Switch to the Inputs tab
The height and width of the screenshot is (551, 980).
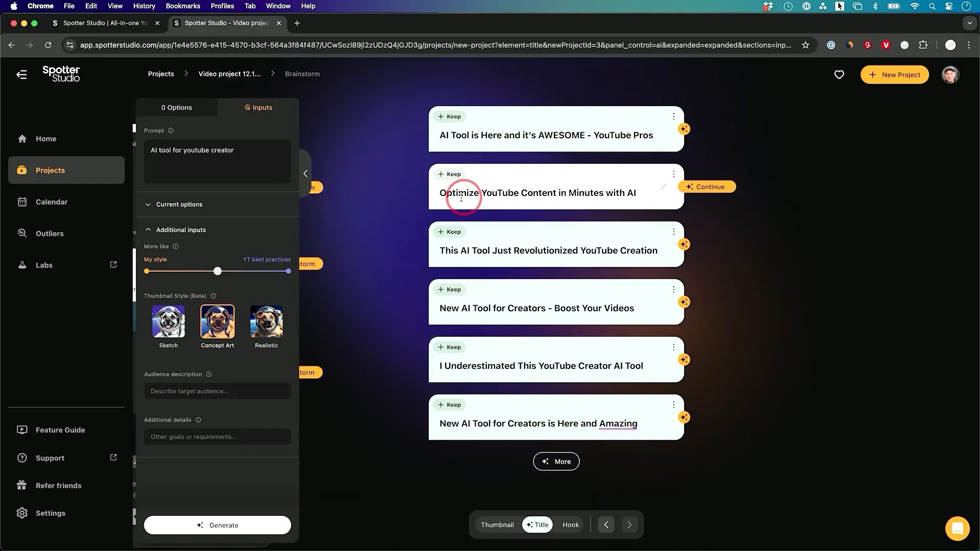click(258, 108)
